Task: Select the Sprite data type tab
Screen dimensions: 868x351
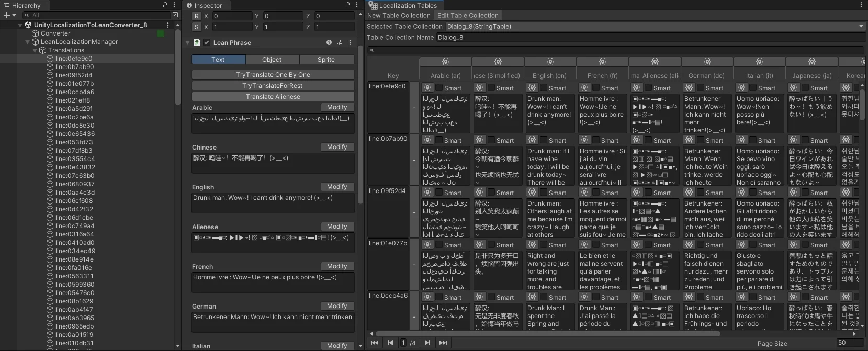Action: [326, 59]
